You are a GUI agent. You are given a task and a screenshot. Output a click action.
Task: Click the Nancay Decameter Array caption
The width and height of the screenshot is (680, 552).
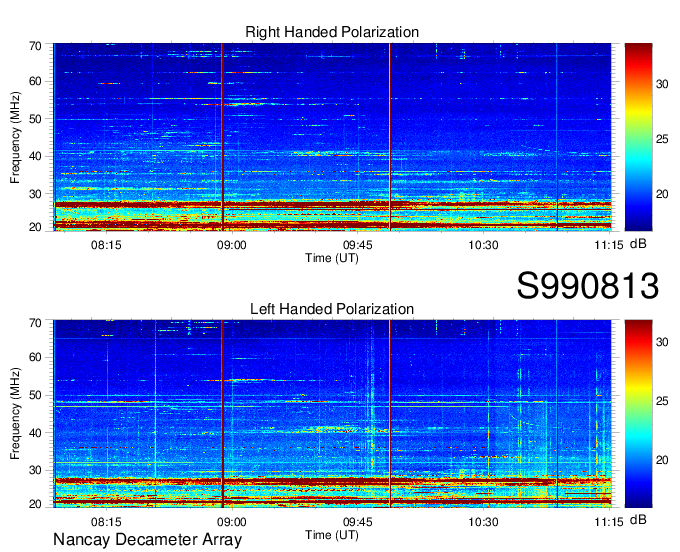[x=147, y=540]
